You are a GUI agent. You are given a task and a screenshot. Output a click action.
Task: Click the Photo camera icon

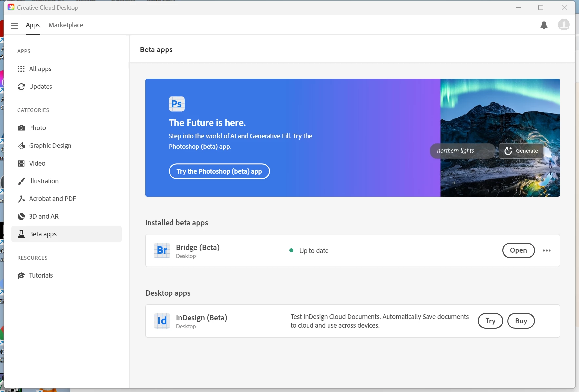click(21, 128)
